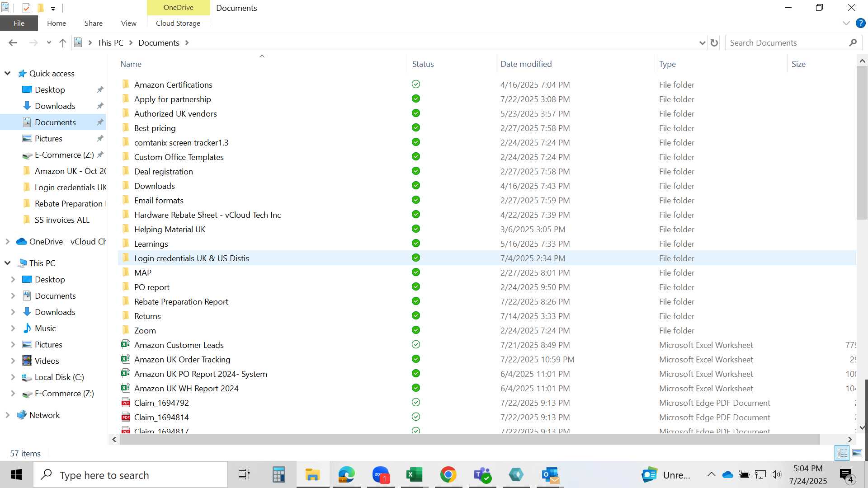Click the properties icon in quick access toolbar
Image resolution: width=868 pixels, height=488 pixels.
26,8
